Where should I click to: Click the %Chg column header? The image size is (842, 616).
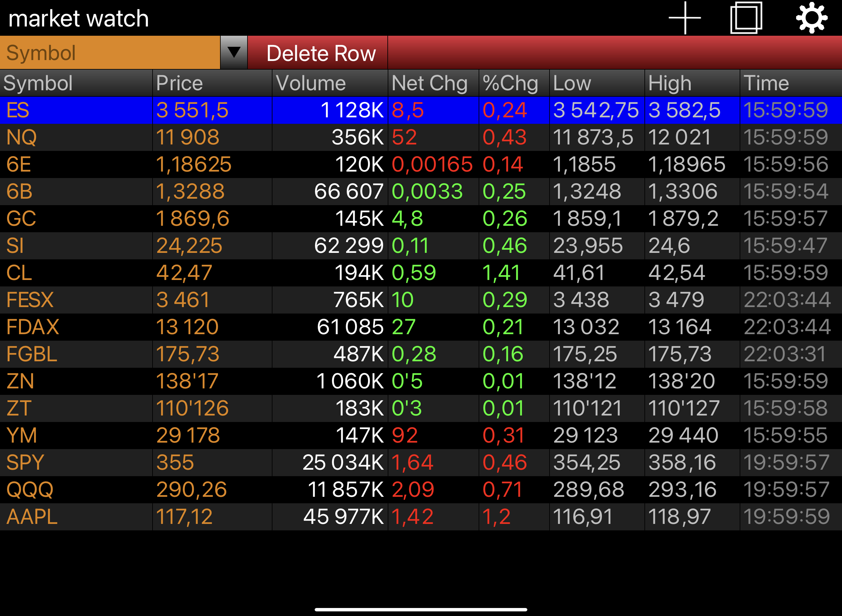(x=514, y=83)
